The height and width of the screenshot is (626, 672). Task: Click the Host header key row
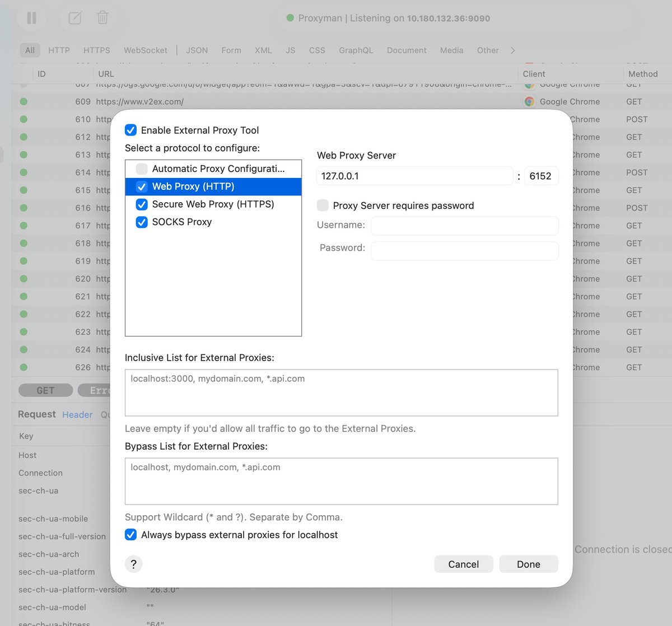tap(27, 455)
